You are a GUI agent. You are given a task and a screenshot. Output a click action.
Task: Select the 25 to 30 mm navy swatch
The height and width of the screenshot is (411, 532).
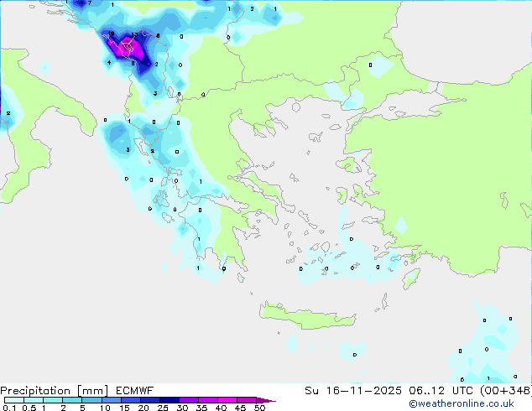click(x=169, y=400)
